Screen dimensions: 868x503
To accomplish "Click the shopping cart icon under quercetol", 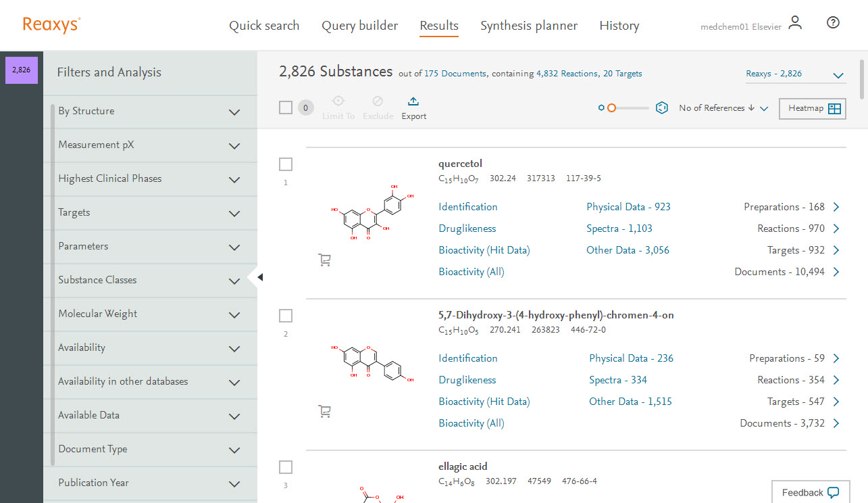I will pyautogui.click(x=324, y=260).
